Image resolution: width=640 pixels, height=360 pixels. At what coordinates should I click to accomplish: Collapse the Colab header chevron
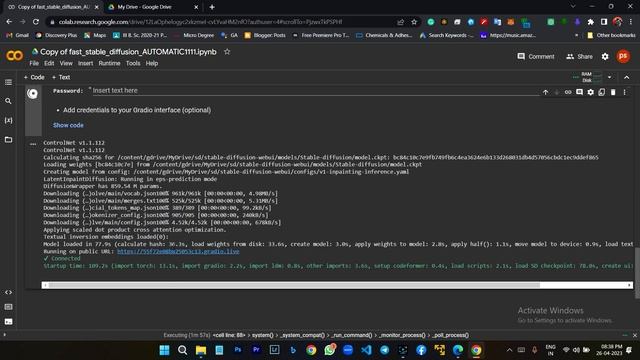627,77
